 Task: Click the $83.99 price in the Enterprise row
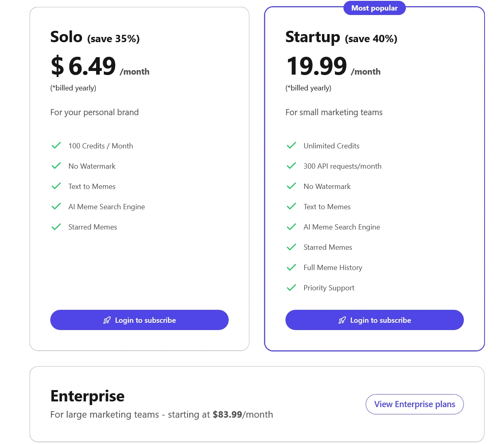pos(227,414)
